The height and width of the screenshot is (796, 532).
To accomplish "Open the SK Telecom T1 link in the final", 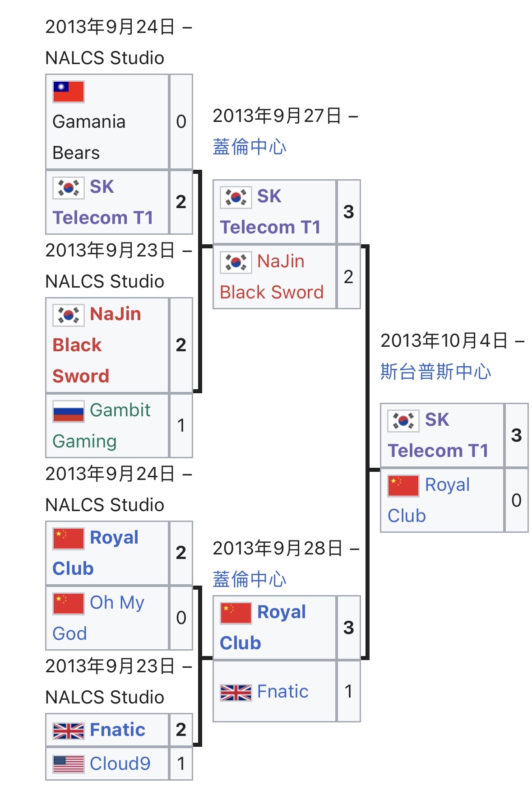I will 438,435.
